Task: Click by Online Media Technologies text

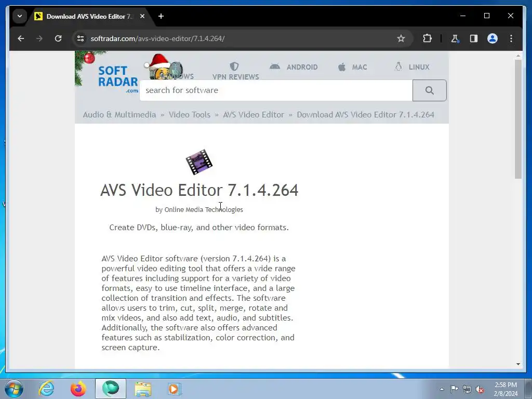Action: (x=199, y=210)
